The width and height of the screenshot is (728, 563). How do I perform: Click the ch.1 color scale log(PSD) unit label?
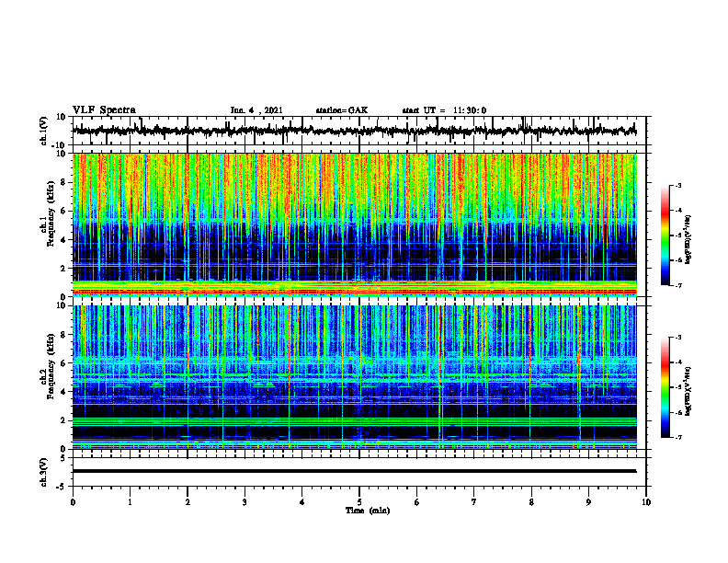[x=688, y=240]
